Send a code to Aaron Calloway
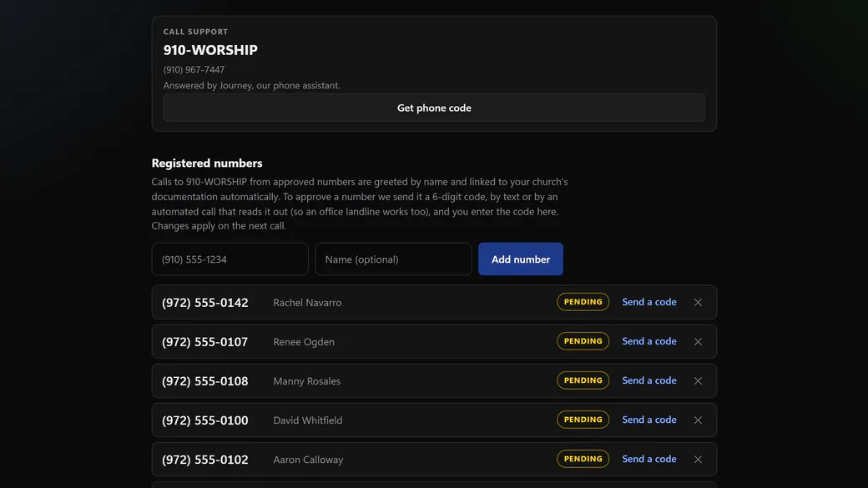The image size is (868, 488). click(648, 460)
